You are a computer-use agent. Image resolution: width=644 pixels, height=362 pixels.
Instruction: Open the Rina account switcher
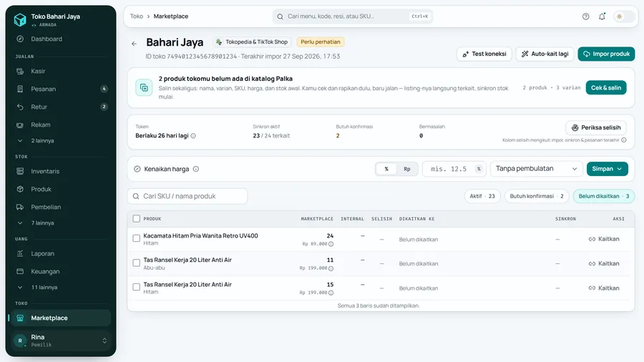coord(60,341)
